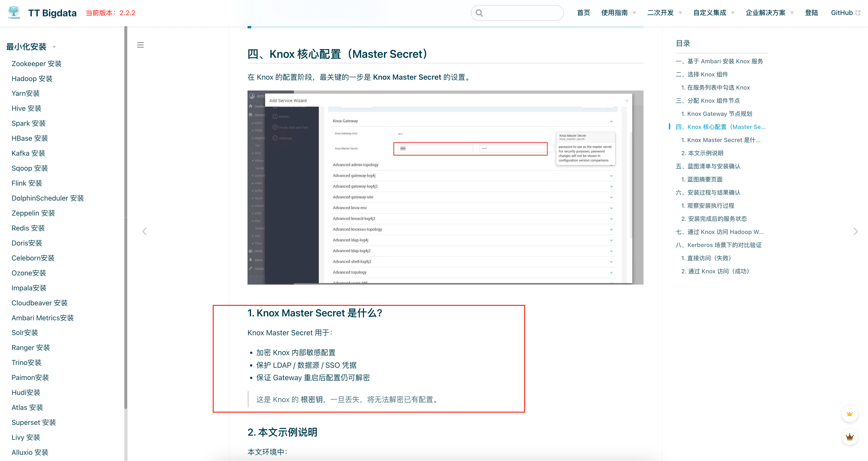868x461 pixels.
Task: Click the Add Service Wizard screenshot
Action: (445, 187)
